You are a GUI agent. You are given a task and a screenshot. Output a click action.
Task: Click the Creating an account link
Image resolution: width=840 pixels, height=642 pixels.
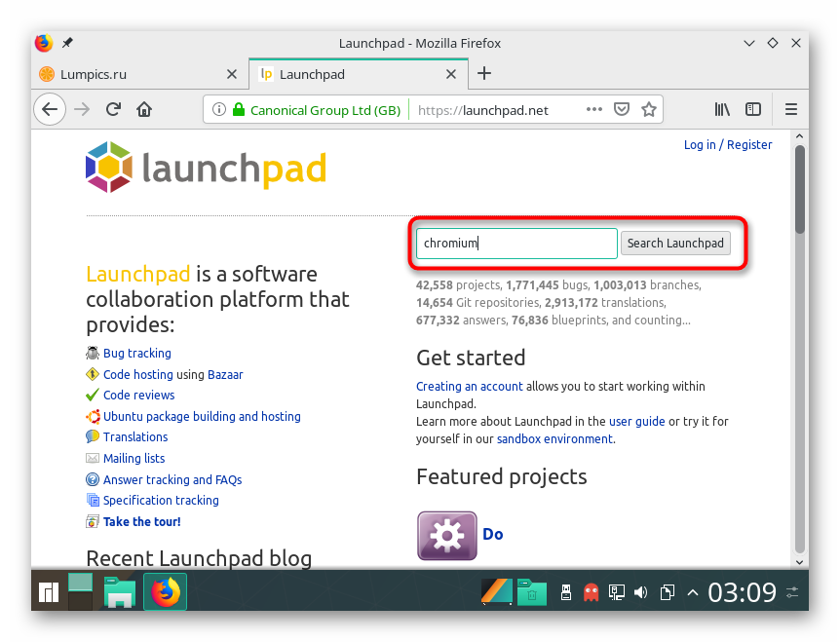click(x=470, y=386)
